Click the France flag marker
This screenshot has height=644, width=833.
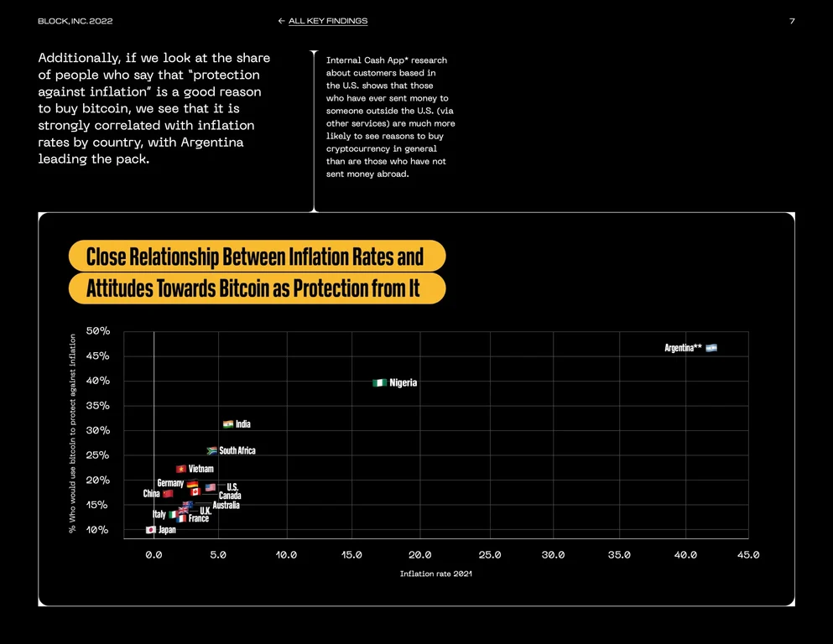pyautogui.click(x=181, y=519)
